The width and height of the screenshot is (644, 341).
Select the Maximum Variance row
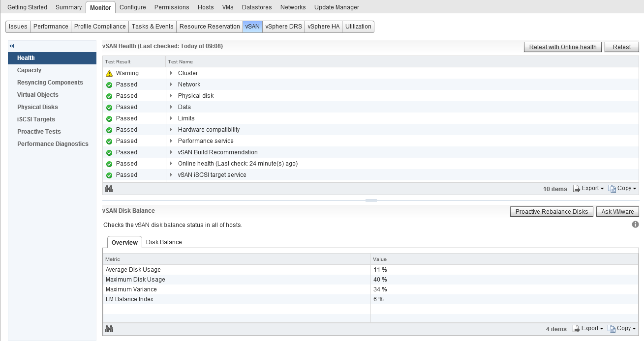371,289
